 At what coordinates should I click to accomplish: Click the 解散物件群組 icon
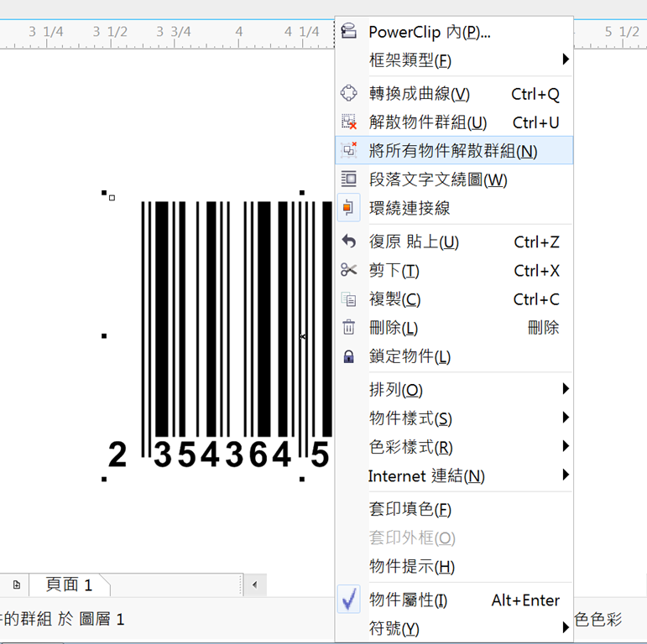click(x=348, y=122)
